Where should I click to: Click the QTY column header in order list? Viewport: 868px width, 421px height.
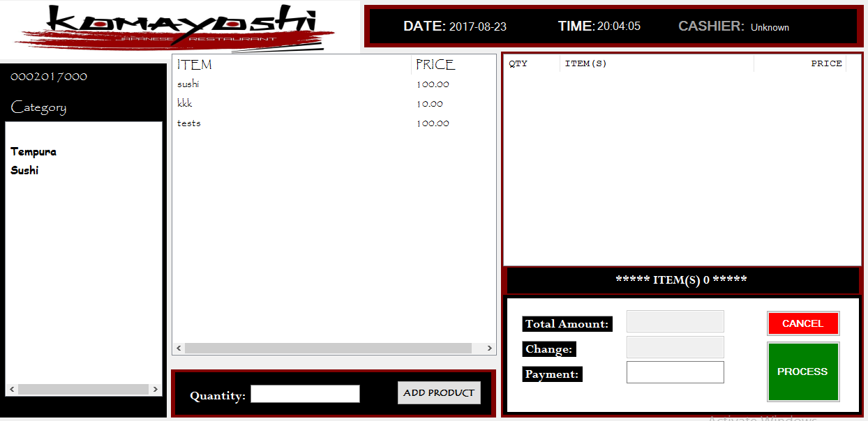coord(518,63)
